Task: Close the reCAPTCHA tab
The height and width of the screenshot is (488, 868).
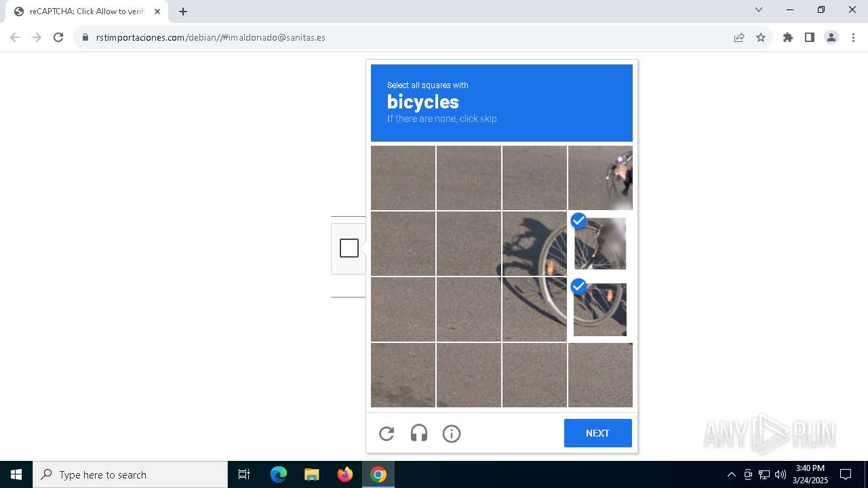Action: click(x=157, y=12)
